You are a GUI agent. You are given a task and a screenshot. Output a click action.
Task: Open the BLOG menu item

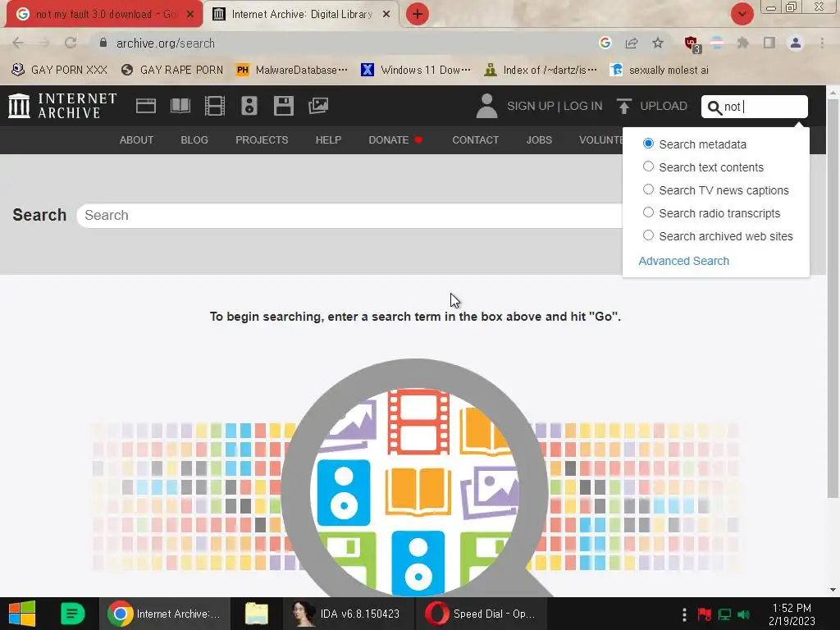pyautogui.click(x=194, y=139)
